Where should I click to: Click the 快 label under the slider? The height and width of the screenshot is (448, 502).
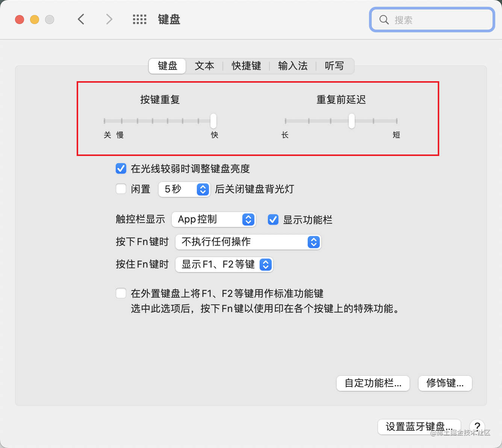point(215,135)
